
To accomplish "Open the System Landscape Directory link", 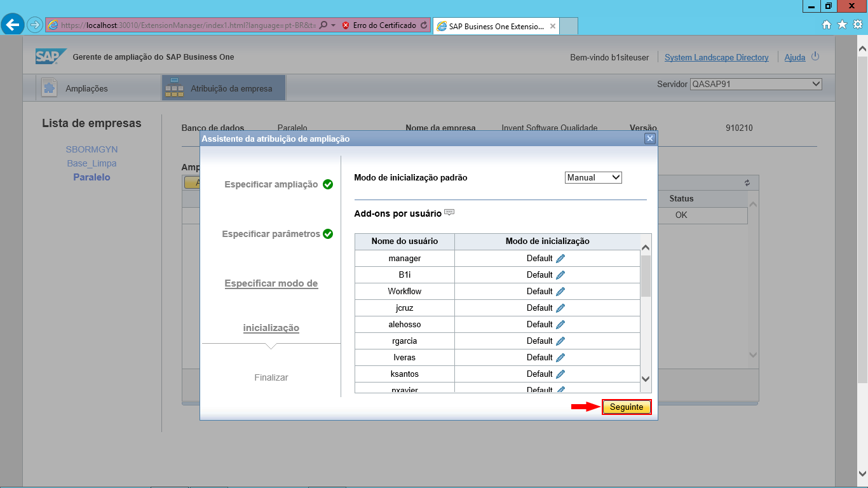I will (717, 57).
